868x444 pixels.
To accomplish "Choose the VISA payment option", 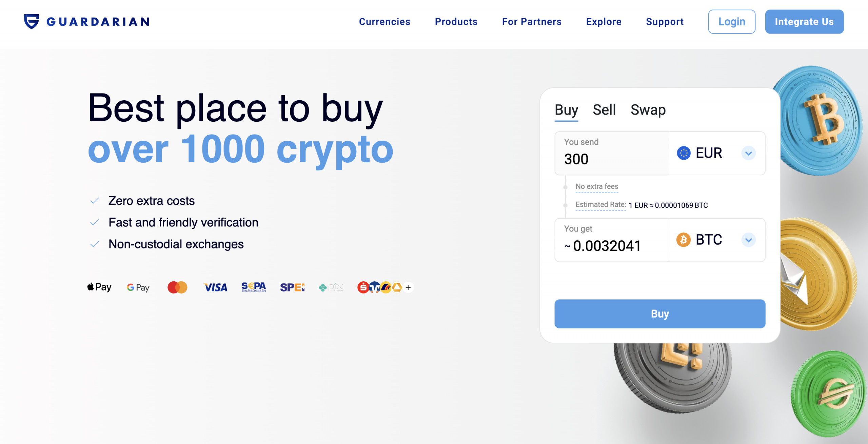I will 216,287.
